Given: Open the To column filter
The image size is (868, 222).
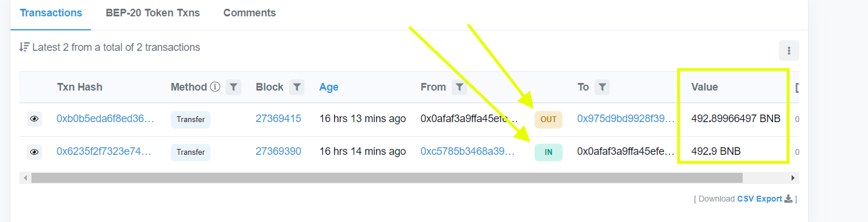Looking at the screenshot, I should point(603,87).
